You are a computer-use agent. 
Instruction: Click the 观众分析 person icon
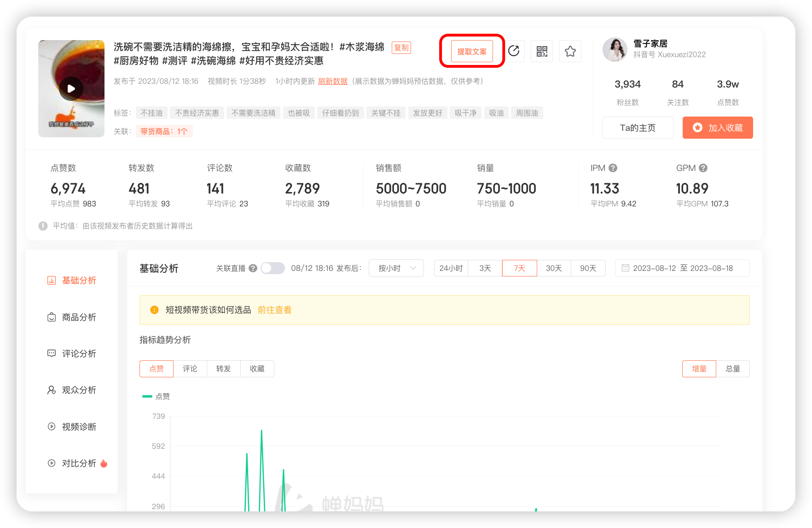tap(52, 390)
